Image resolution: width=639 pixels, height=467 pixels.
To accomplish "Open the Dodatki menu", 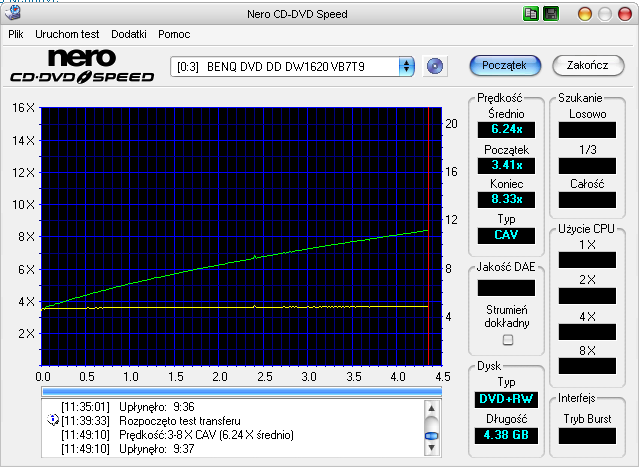I will 129,34.
